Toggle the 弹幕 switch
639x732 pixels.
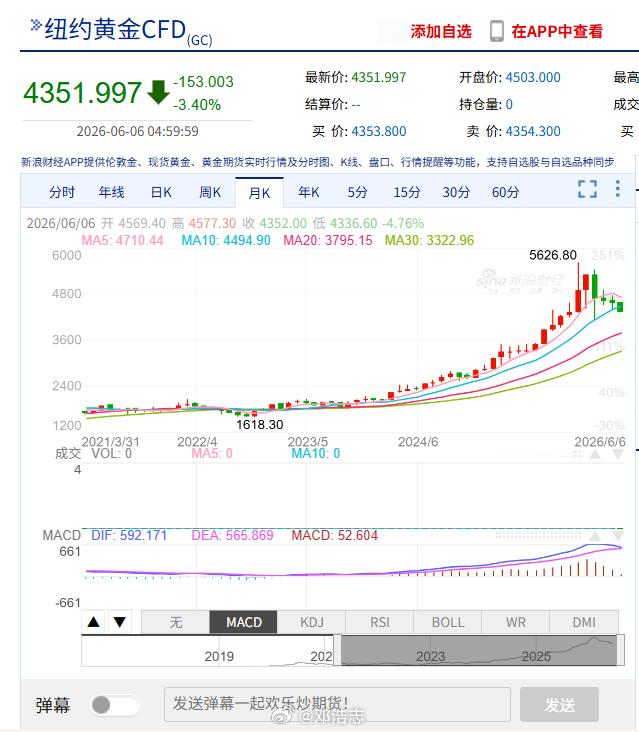point(114,705)
